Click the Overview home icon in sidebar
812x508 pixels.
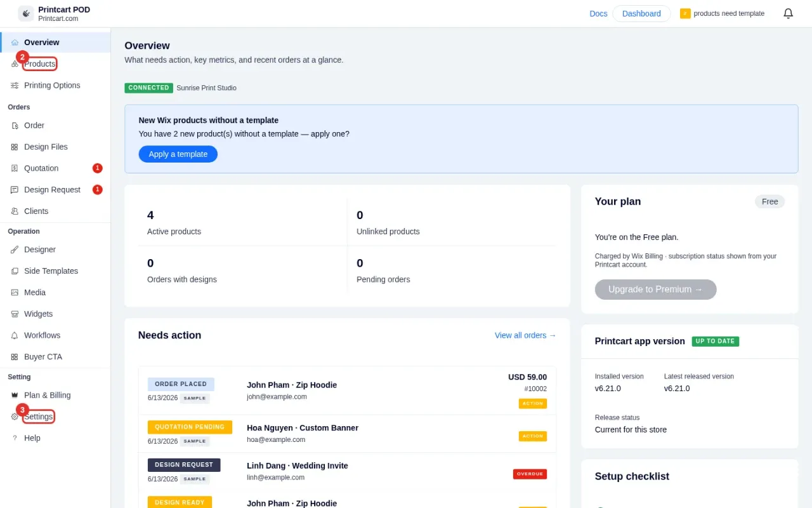[x=15, y=43]
